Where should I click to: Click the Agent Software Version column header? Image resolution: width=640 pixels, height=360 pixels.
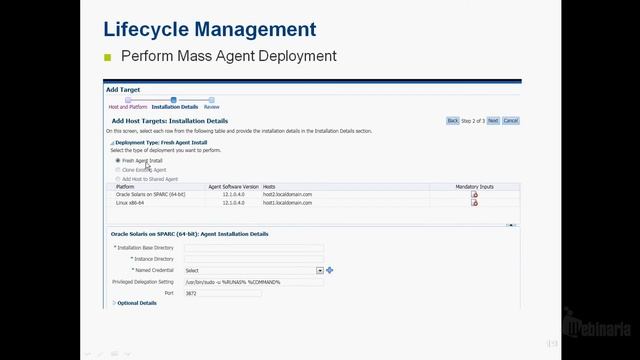[x=233, y=187]
